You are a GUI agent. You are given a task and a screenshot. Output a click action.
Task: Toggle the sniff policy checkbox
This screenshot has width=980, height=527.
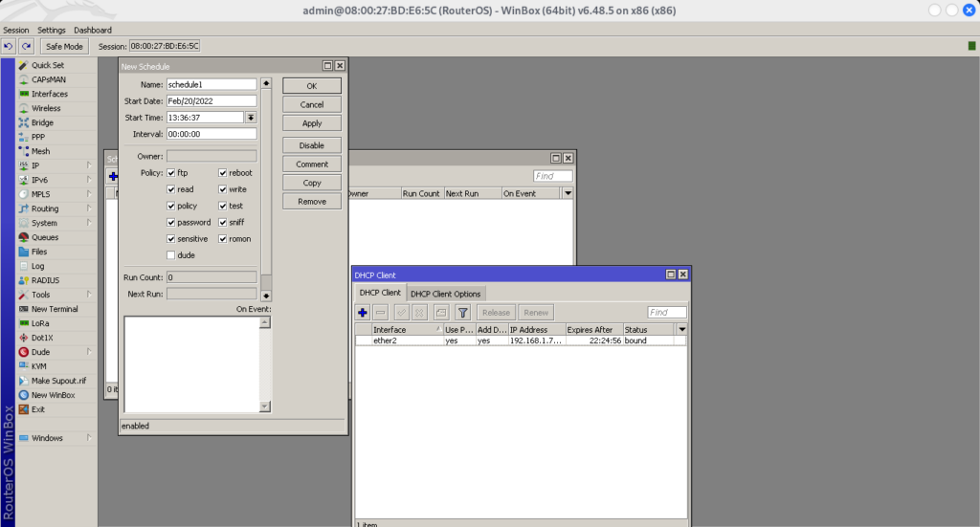[222, 222]
